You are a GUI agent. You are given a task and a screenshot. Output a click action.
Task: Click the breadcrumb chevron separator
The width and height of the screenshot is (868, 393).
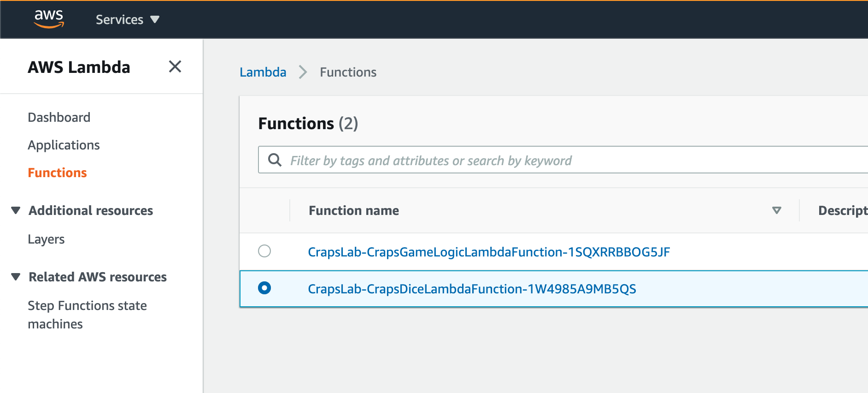[x=303, y=72]
